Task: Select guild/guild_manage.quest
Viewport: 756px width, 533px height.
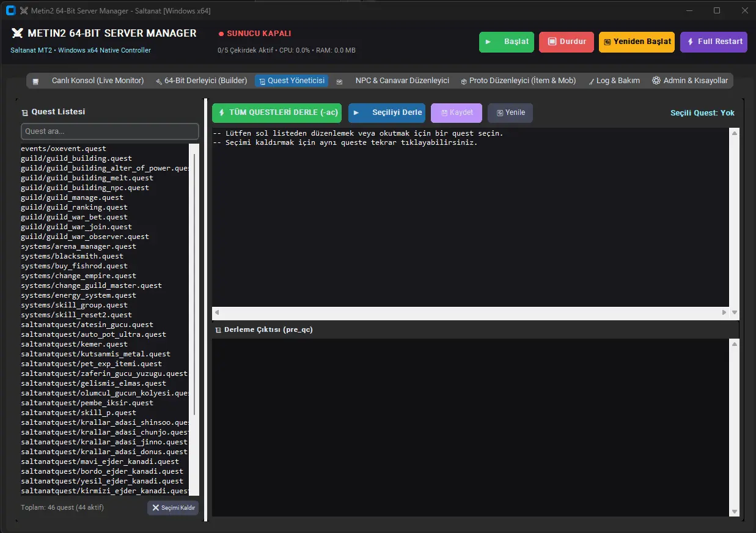Action: [72, 197]
